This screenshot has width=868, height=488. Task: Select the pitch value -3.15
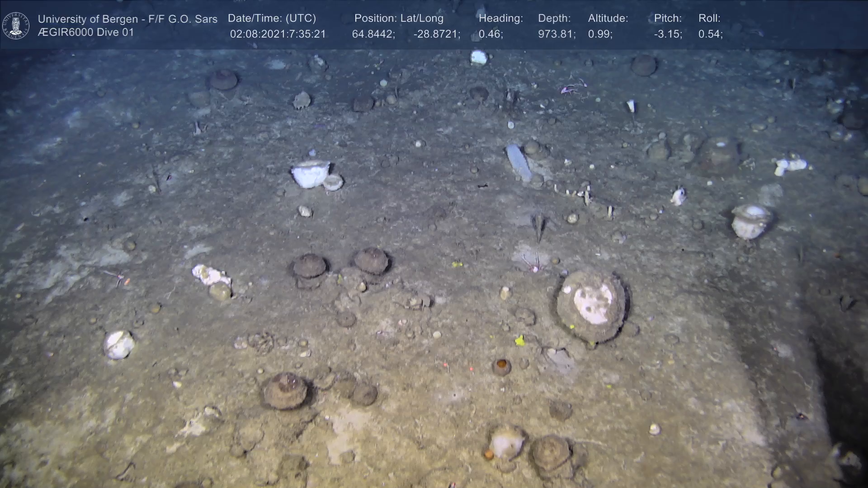coord(668,34)
